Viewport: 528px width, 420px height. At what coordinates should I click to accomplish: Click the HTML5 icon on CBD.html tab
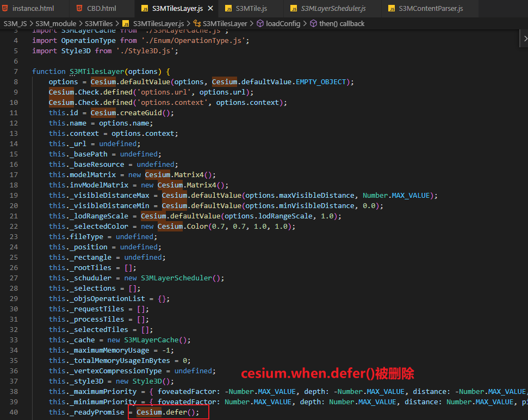[x=80, y=8]
